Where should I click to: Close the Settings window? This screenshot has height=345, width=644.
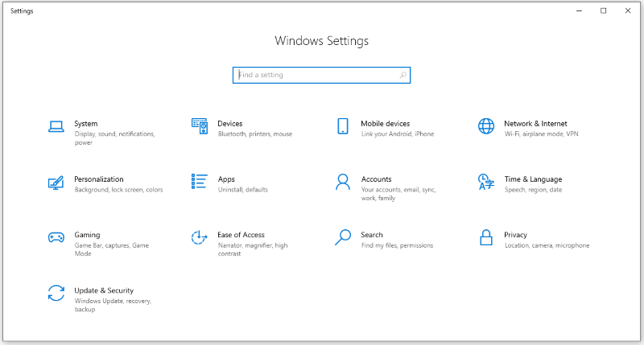(x=628, y=10)
